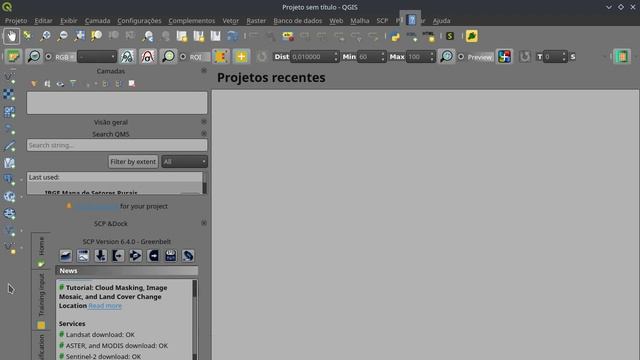Open the Python console icon
Screen dimensions: 640x360
click(x=395, y=36)
